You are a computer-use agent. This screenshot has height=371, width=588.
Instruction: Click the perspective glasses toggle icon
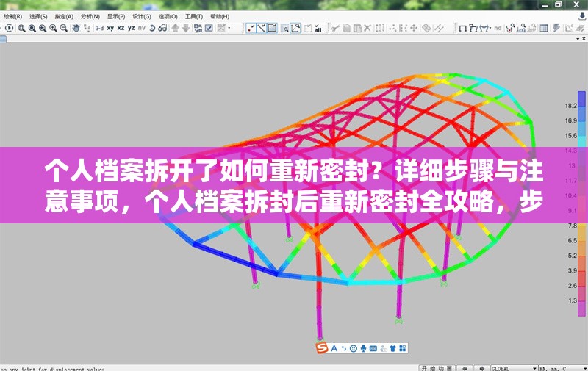click(x=162, y=28)
